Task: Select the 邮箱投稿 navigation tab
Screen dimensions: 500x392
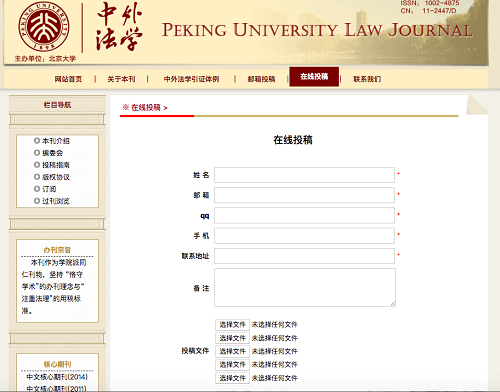Action: [x=261, y=79]
